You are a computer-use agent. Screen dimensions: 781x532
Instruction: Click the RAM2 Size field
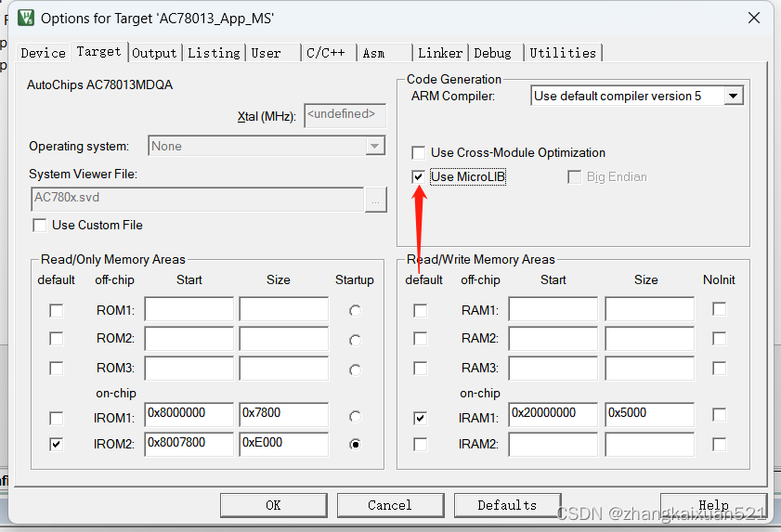(649, 339)
